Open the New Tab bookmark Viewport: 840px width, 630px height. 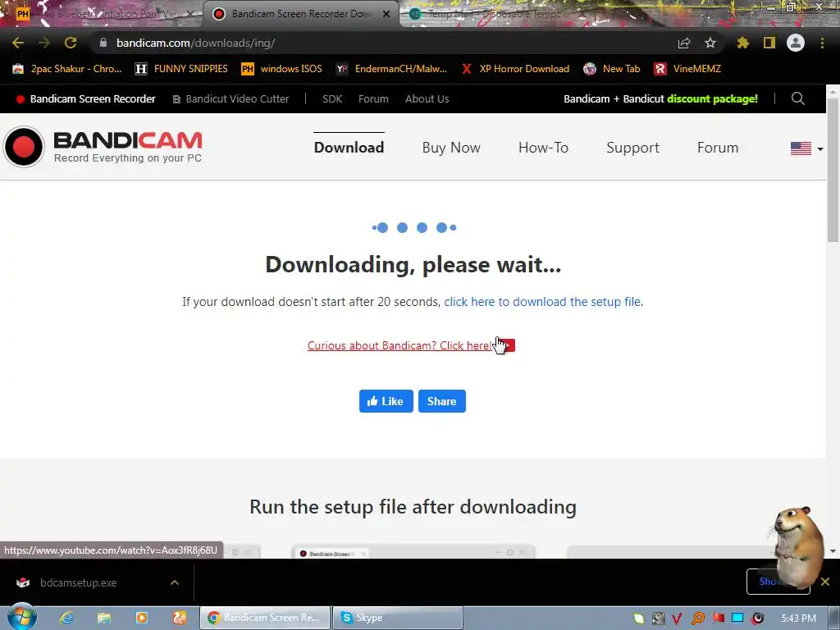pos(612,69)
